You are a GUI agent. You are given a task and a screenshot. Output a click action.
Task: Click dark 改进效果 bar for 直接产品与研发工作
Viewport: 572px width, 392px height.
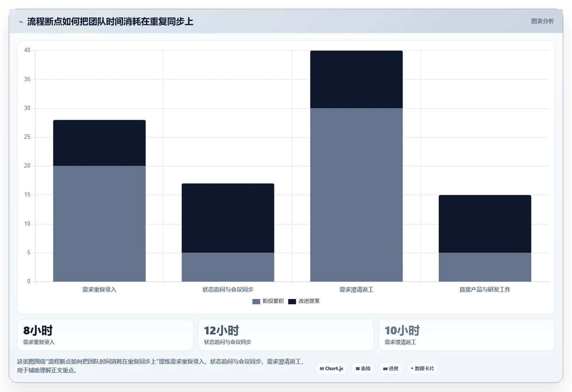[x=485, y=224]
